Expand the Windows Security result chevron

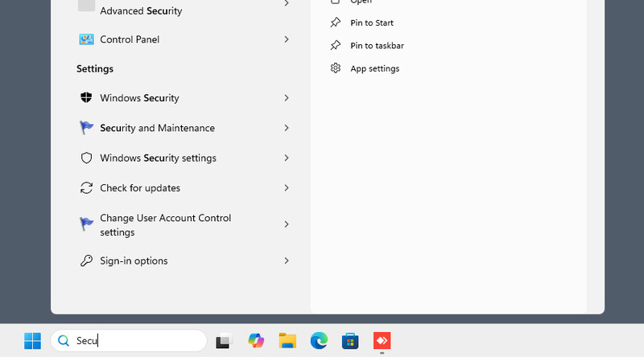coord(287,97)
